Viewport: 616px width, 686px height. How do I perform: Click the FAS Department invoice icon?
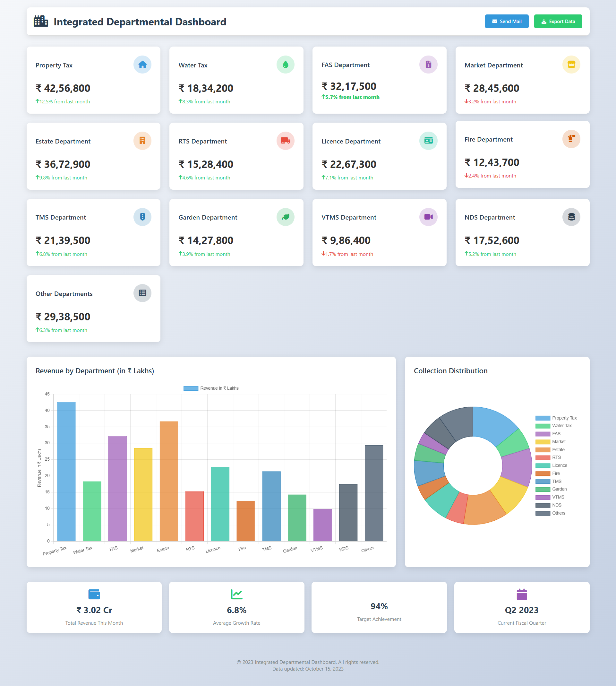click(428, 64)
